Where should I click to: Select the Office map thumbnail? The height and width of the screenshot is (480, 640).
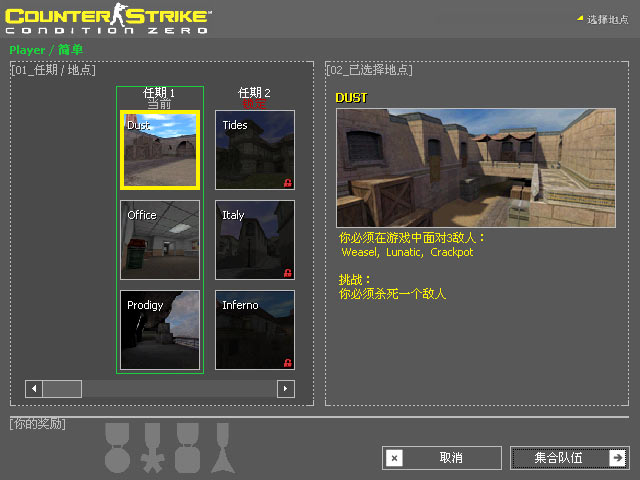coord(160,240)
